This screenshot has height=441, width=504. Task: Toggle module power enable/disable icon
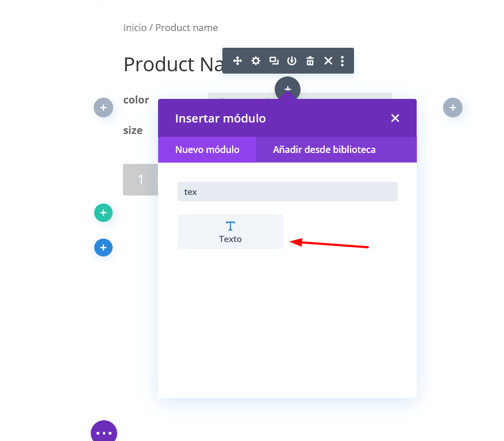coord(292,60)
